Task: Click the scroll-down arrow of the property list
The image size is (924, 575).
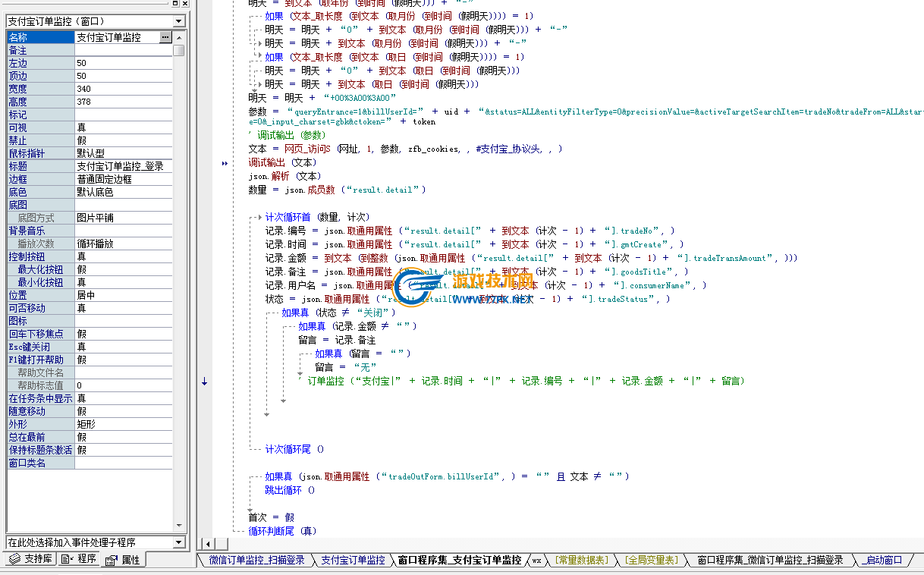Action: 179,526
